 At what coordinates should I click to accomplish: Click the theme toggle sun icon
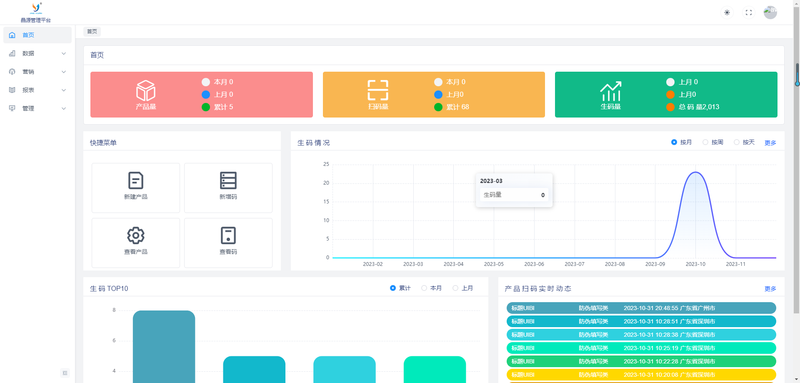point(727,13)
